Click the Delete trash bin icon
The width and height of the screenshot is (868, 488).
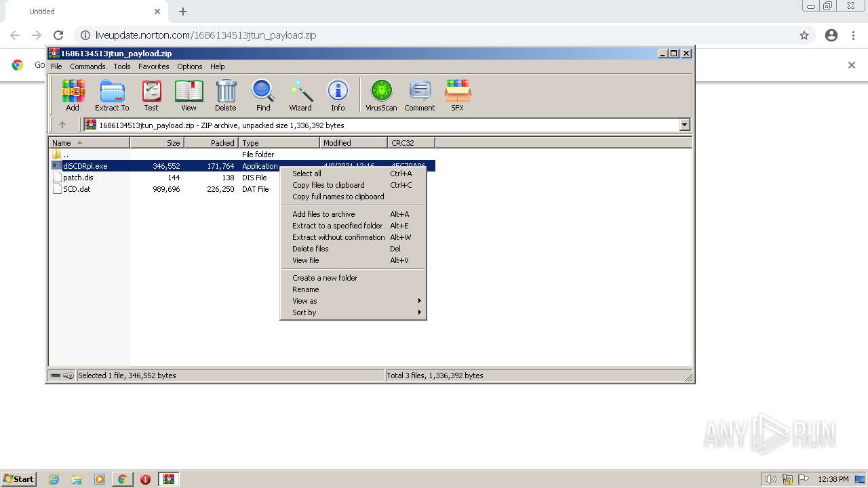[226, 96]
